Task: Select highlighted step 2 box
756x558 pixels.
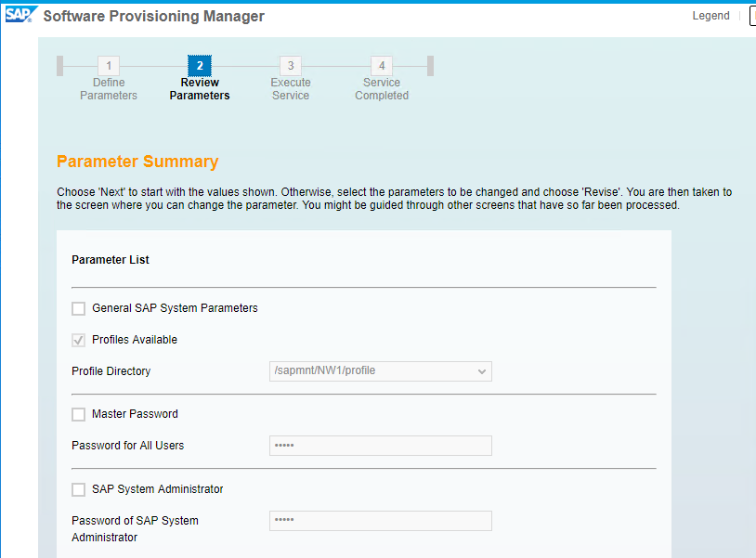Action: point(200,66)
